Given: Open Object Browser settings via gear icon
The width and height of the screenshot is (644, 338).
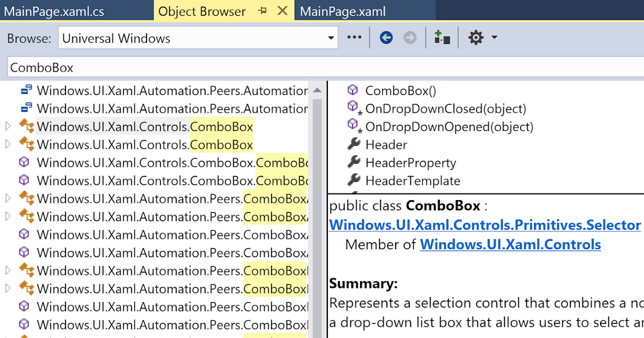Looking at the screenshot, I should tap(474, 38).
